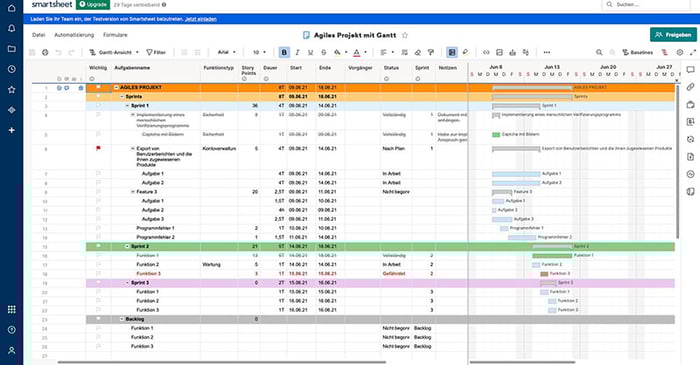The height and width of the screenshot is (365, 700).
Task: Open conditional formatting grid icon
Action: click(x=452, y=52)
